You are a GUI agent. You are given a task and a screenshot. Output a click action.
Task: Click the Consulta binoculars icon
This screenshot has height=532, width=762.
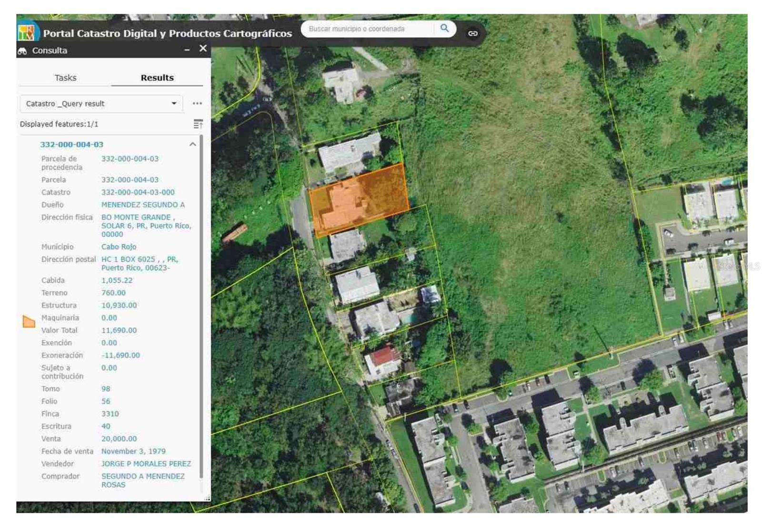22,51
